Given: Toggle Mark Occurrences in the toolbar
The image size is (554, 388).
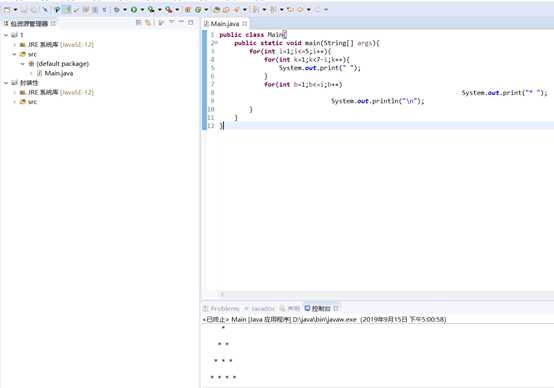Looking at the screenshot, I should coord(67,10).
